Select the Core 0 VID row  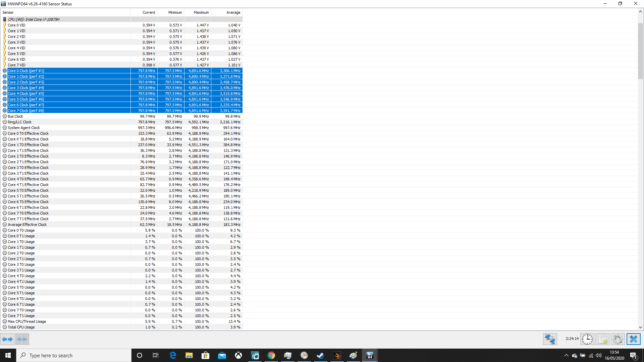click(x=121, y=25)
